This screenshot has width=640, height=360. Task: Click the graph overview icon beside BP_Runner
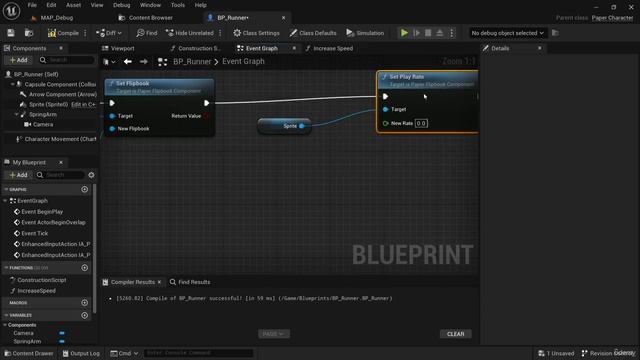162,62
